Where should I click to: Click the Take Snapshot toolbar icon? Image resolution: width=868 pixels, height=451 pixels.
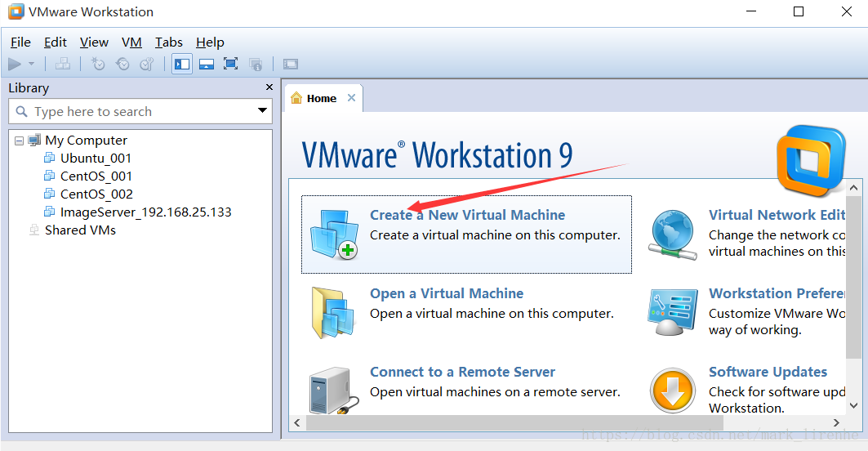pos(98,65)
